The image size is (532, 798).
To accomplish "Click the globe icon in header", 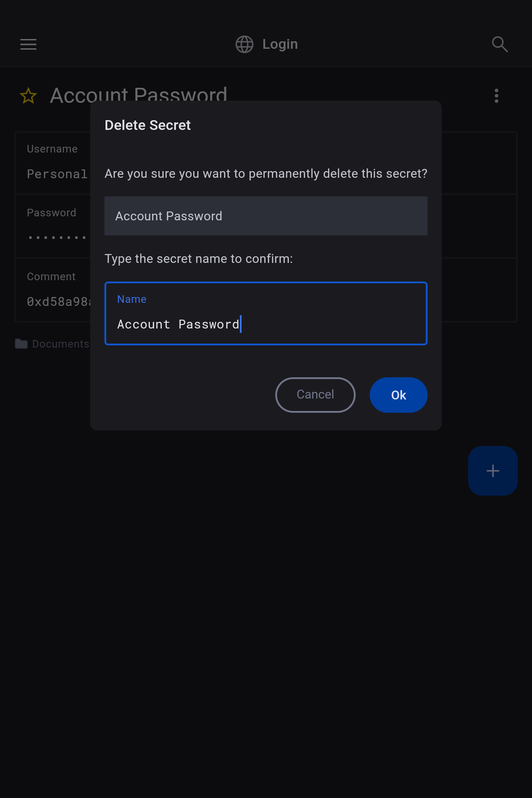I will click(x=244, y=44).
